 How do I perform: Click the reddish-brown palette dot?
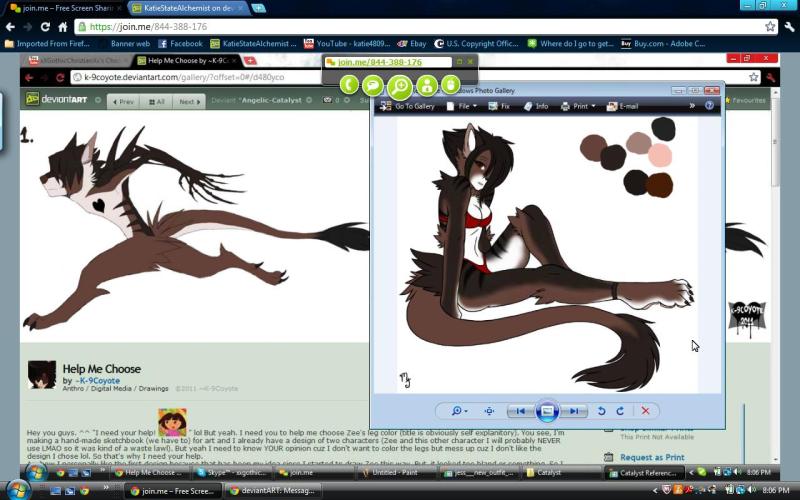point(660,185)
